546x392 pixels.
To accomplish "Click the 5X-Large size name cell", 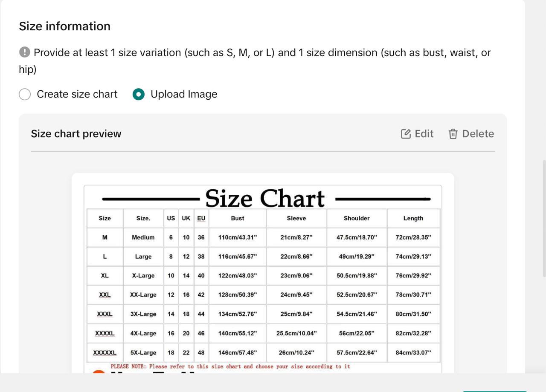I will 143,353.
